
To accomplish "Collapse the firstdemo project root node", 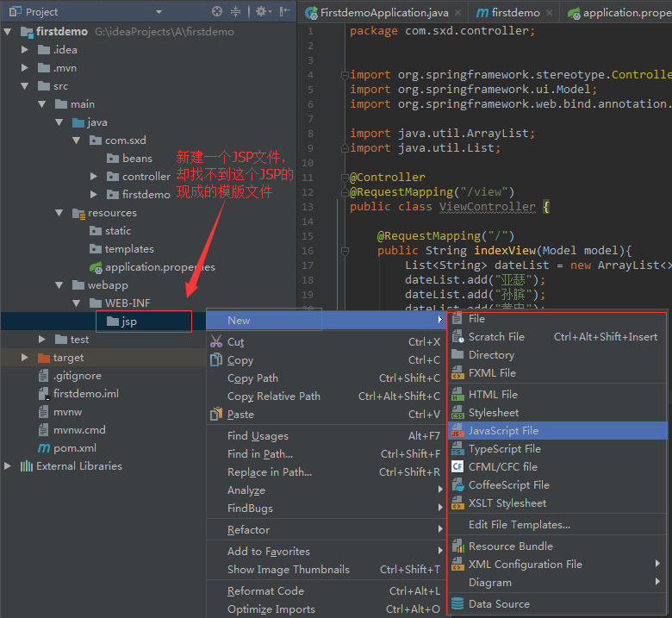I will point(7,32).
